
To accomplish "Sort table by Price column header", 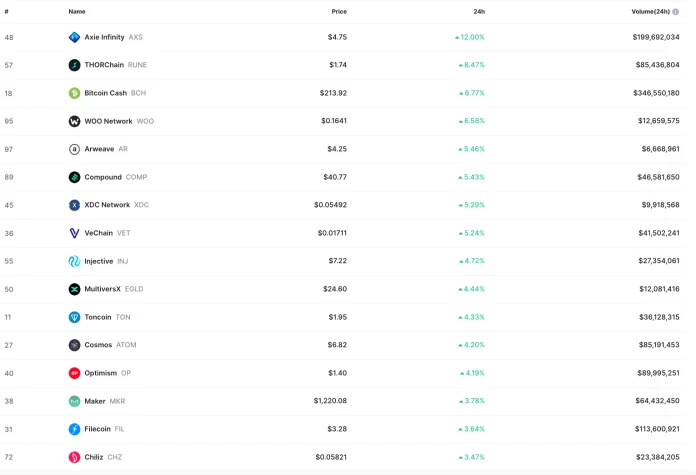I will pyautogui.click(x=339, y=12).
